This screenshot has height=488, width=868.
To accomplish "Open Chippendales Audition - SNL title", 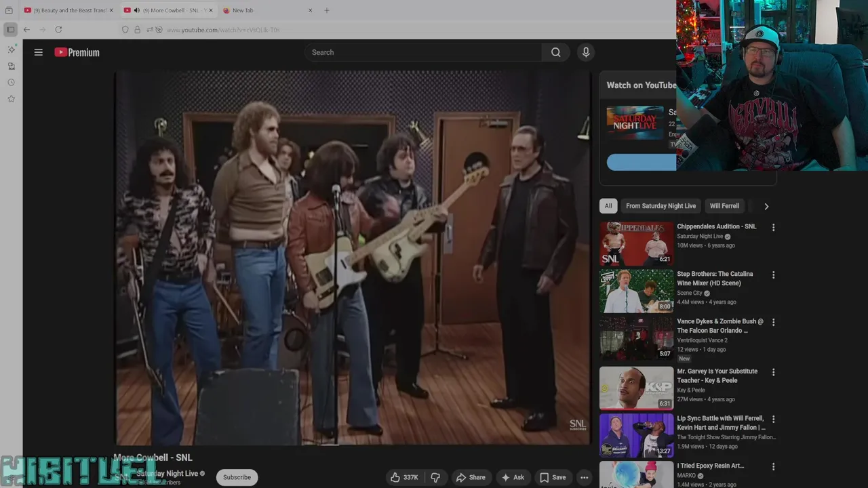I will pos(716,226).
